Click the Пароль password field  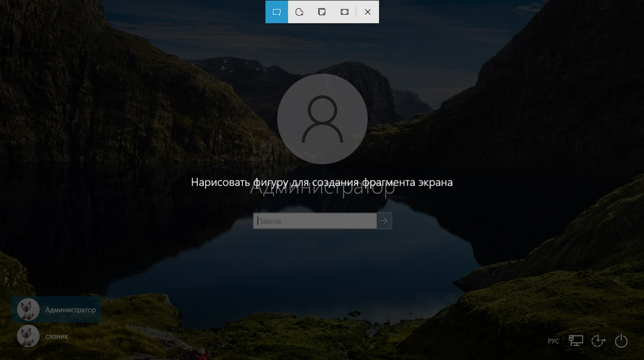click(x=315, y=221)
